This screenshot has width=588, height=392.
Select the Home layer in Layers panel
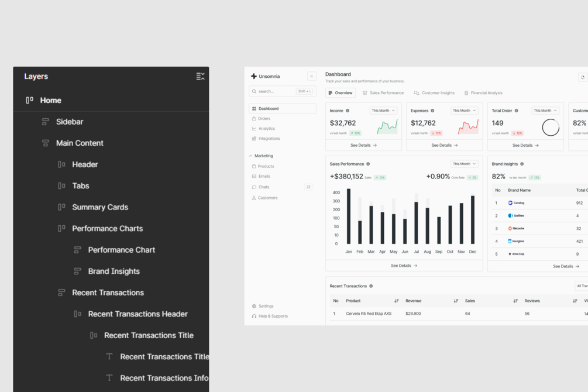tap(111, 100)
